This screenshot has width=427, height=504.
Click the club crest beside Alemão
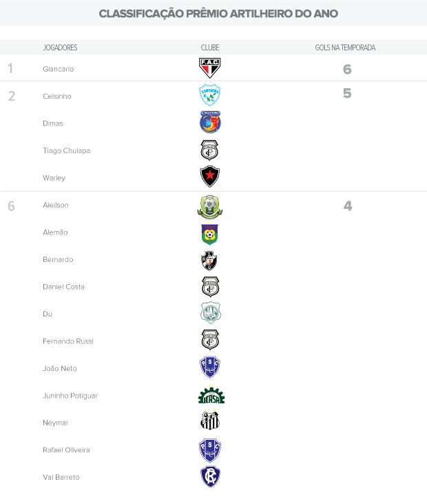coord(210,234)
